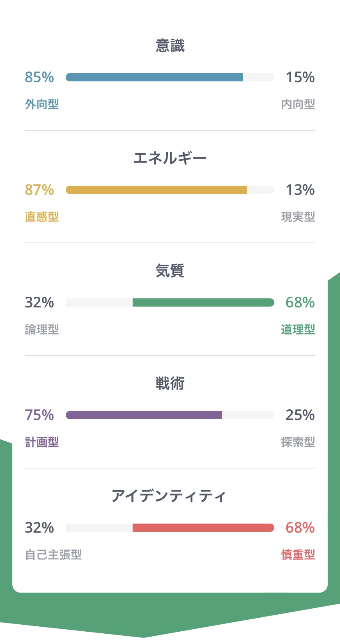340x644 pixels.
Task: Select the 自己主張型 label
Action: (x=53, y=554)
